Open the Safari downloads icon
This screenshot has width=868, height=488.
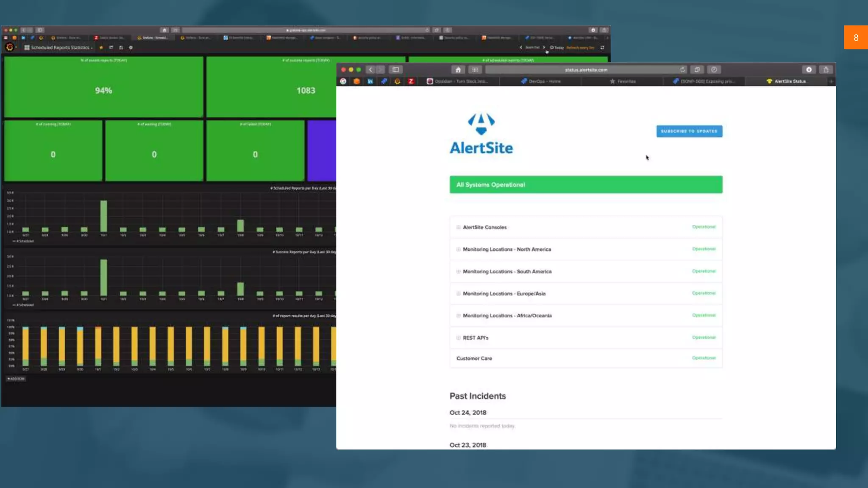click(809, 70)
